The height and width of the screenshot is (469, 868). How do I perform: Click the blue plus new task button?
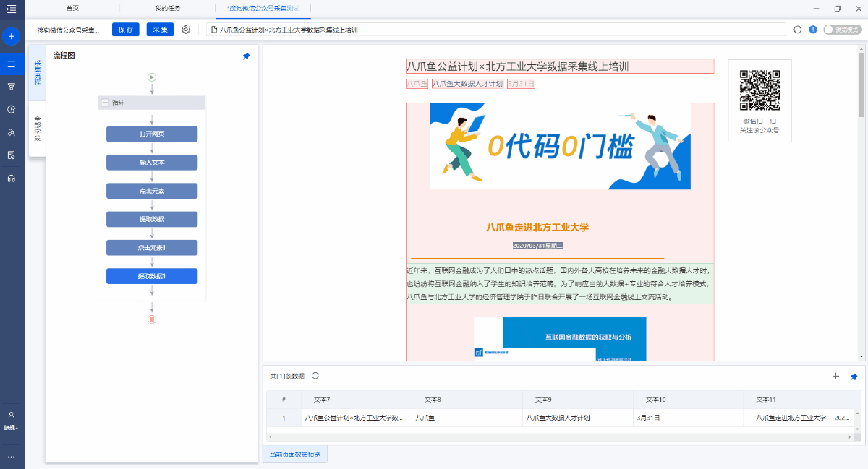click(11, 35)
